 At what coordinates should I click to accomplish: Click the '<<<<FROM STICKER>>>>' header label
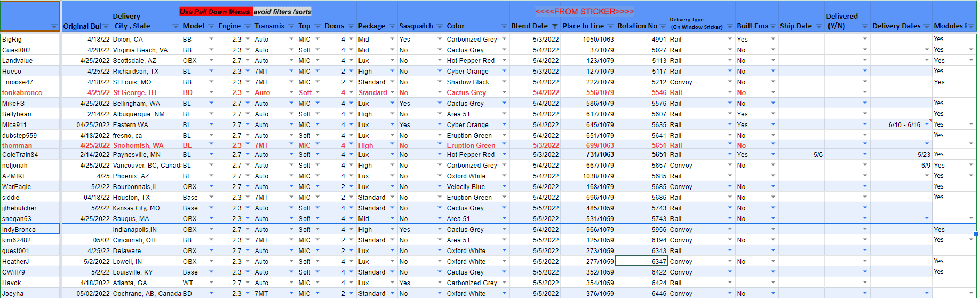585,11
